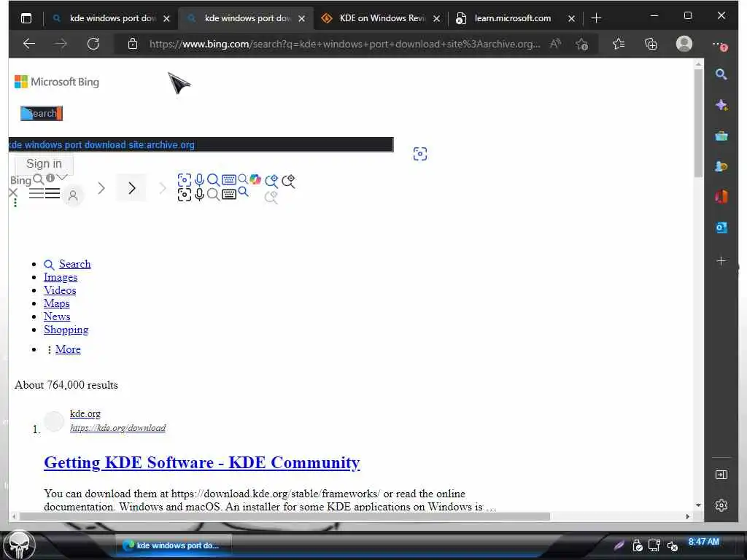The height and width of the screenshot is (560, 747).
Task: Open the sidebar Search icon
Action: coord(721,74)
